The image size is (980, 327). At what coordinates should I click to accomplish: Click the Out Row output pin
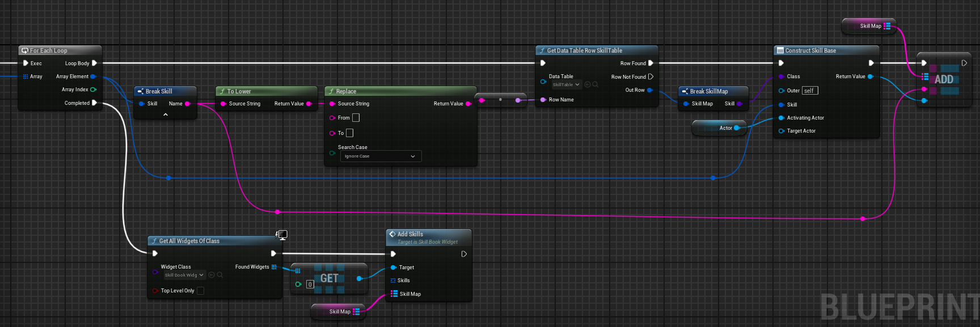649,90
